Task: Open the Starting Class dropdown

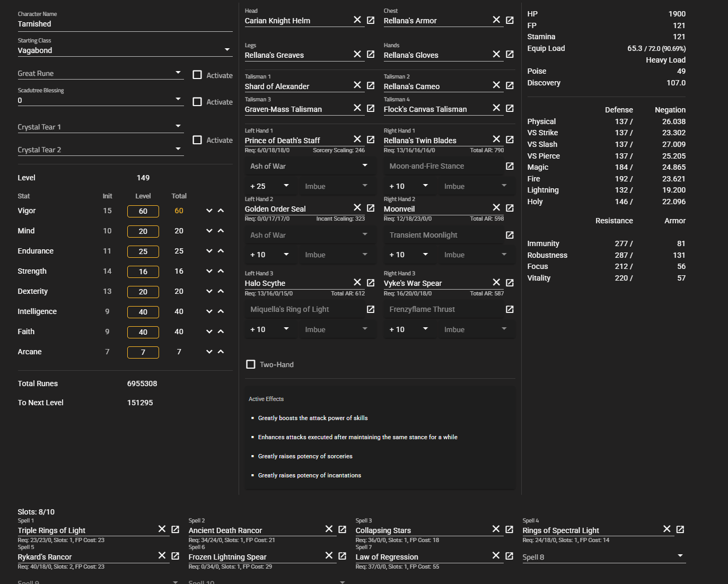Action: point(125,50)
